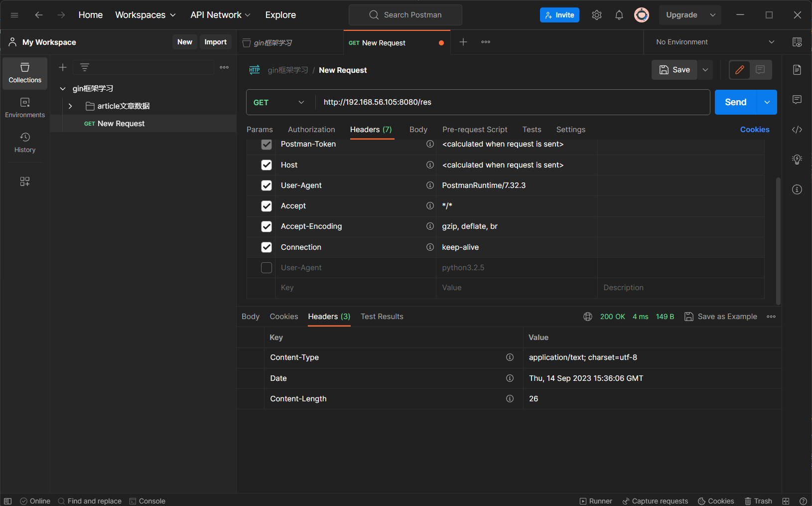Go back with the left arrow
This screenshot has height=506, width=812.
click(x=39, y=15)
